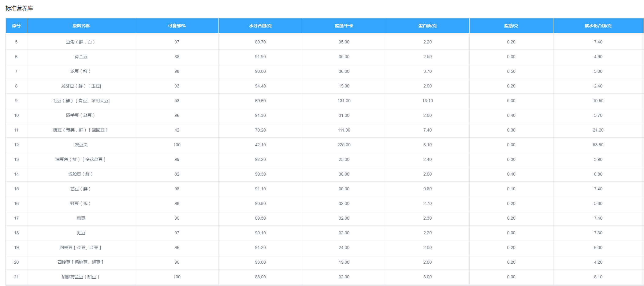Click energy value 131.00 for 毛豆

(x=344, y=101)
